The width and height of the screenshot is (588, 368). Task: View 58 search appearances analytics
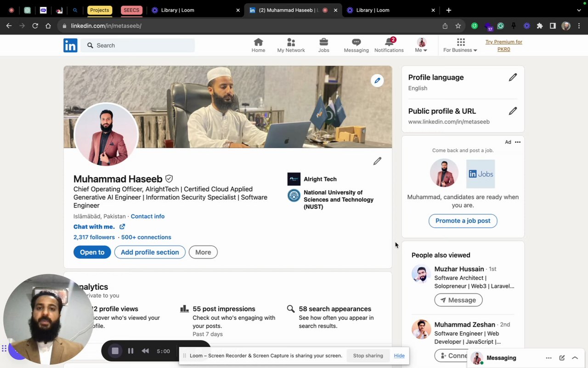pyautogui.click(x=335, y=309)
